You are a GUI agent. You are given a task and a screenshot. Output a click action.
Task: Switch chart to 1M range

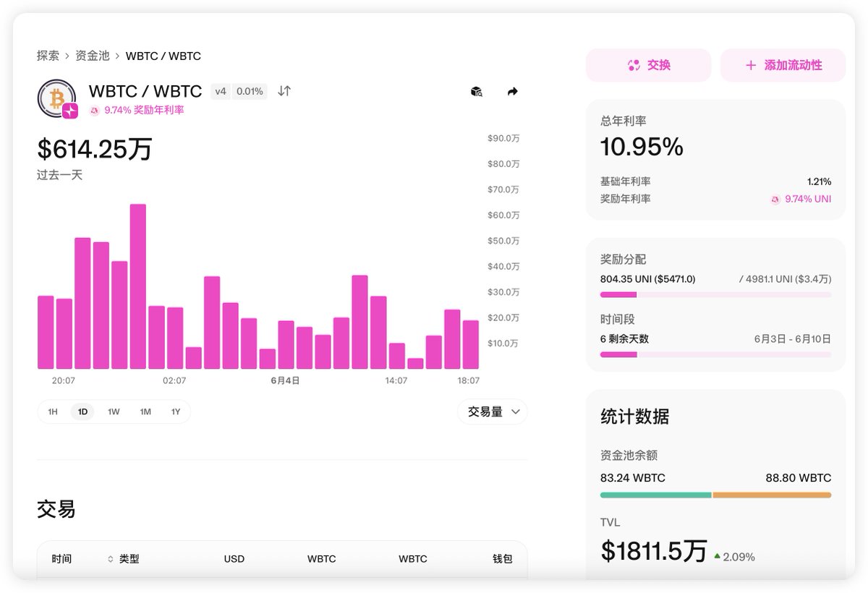pyautogui.click(x=145, y=411)
